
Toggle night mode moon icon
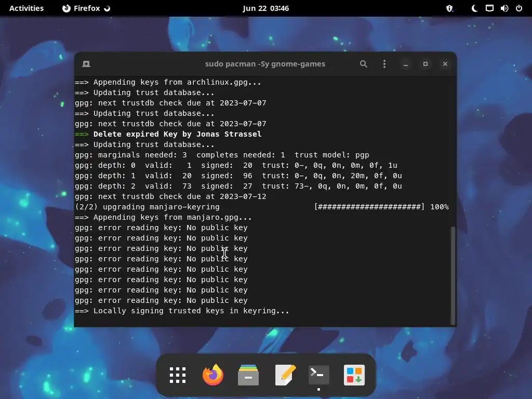click(x=474, y=8)
